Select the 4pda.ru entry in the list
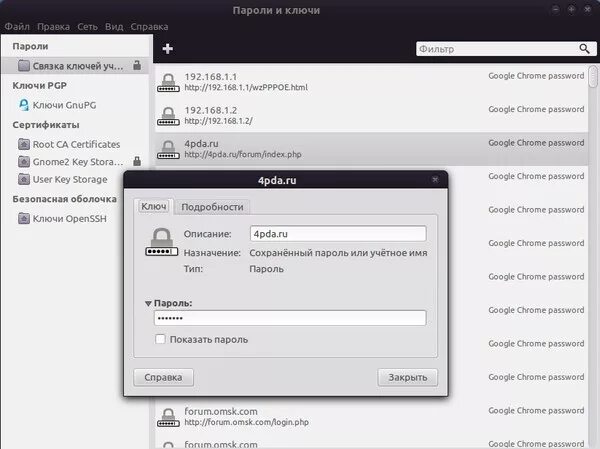This screenshot has width=600, height=449. pyautogui.click(x=371, y=149)
